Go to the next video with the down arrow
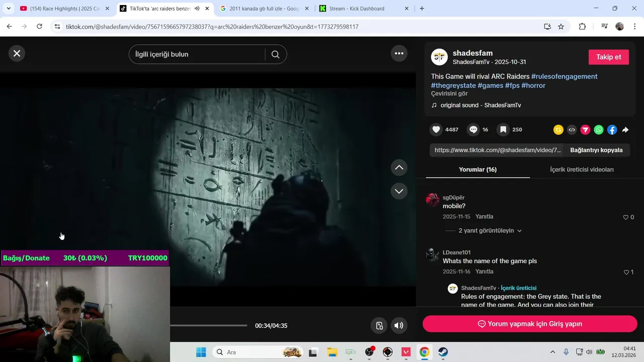The height and width of the screenshot is (362, 644). tap(399, 191)
